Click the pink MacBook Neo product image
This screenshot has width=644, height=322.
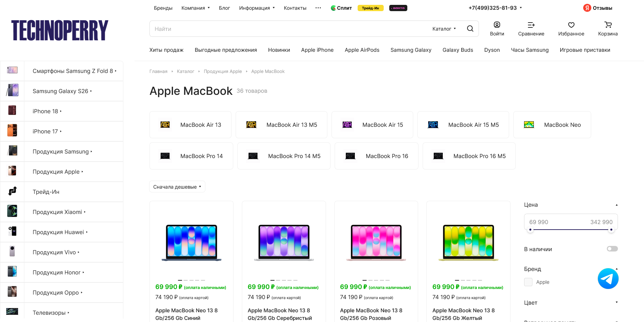[x=376, y=242]
